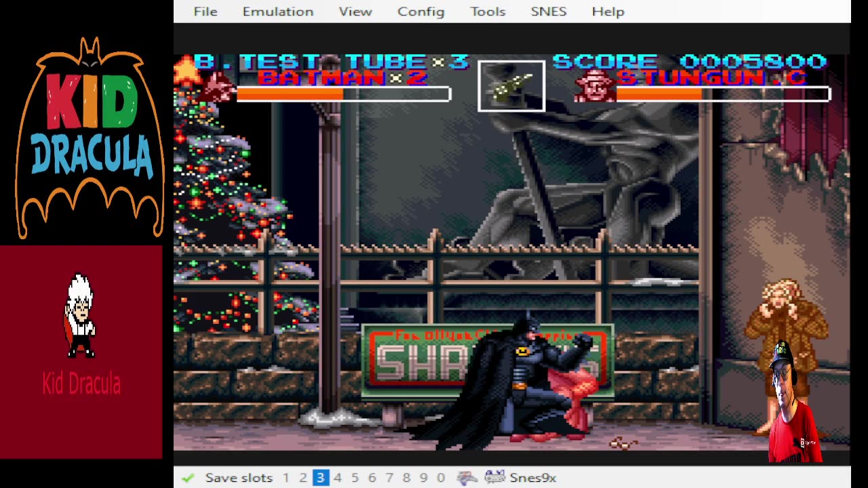This screenshot has width=868, height=488.
Task: Select save slot 0
Action: coord(441,478)
